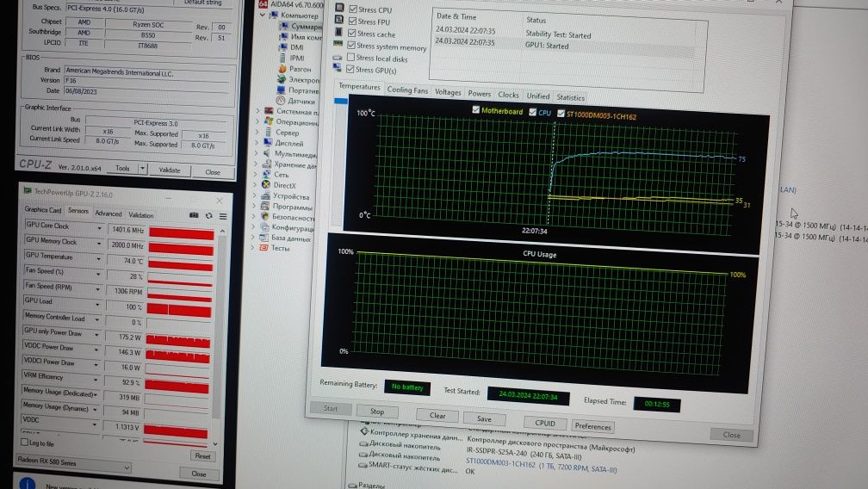
Task: Uncheck Motherboard graph checkbox
Action: coord(475,110)
